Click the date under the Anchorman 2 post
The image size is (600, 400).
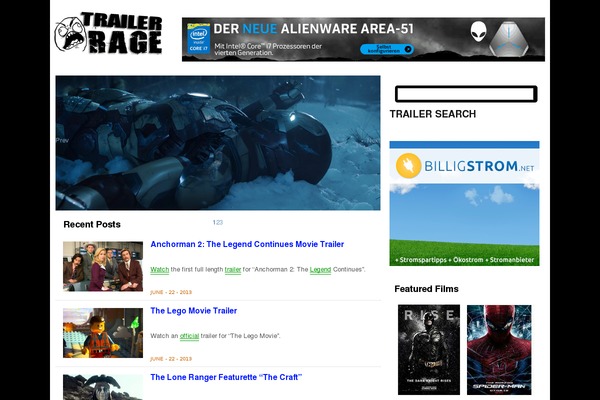[171, 292]
